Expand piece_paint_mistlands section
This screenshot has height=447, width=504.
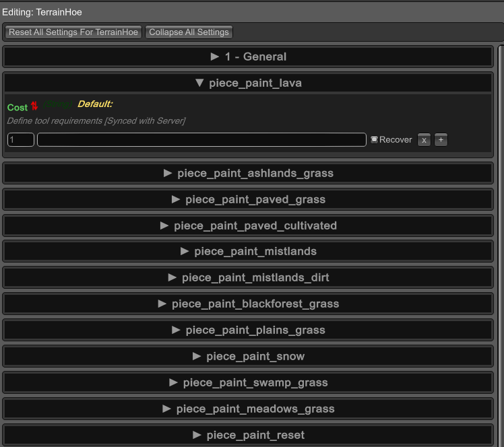(248, 252)
